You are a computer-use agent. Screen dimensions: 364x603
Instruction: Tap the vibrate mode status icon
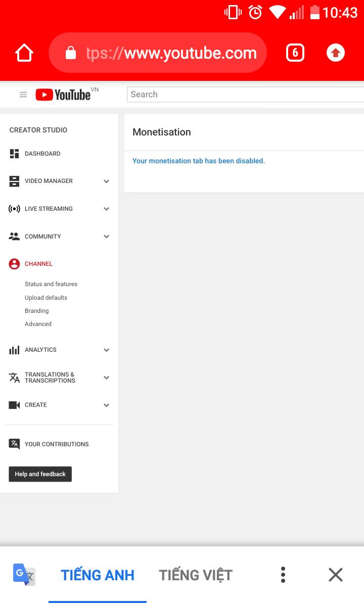[x=233, y=12]
